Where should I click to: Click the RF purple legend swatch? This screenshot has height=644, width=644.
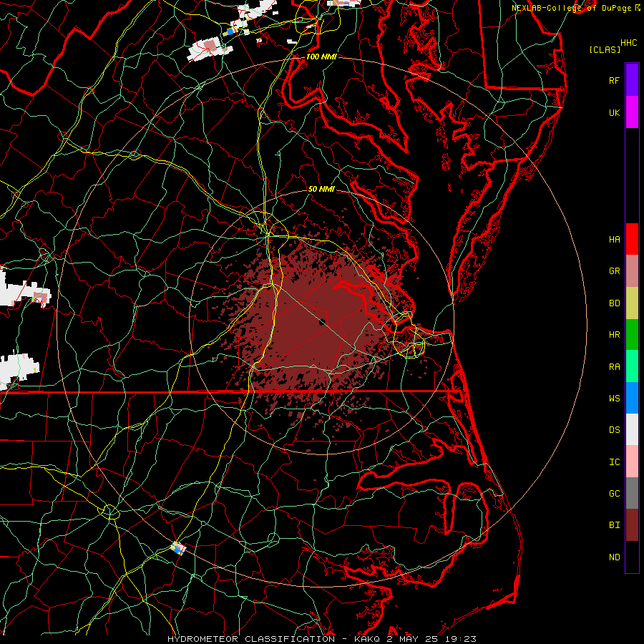[632, 80]
